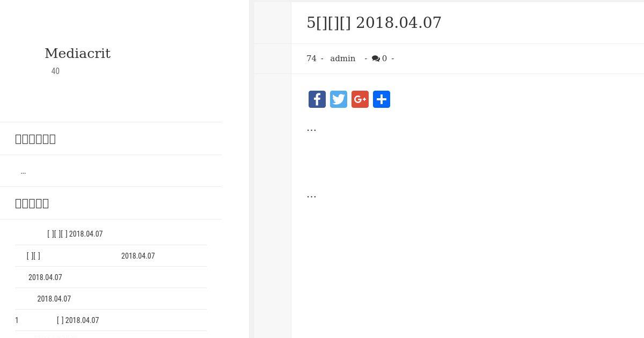Screen dimensions: 644x338
Task: Click the comment bubble icon
Action: tap(376, 58)
